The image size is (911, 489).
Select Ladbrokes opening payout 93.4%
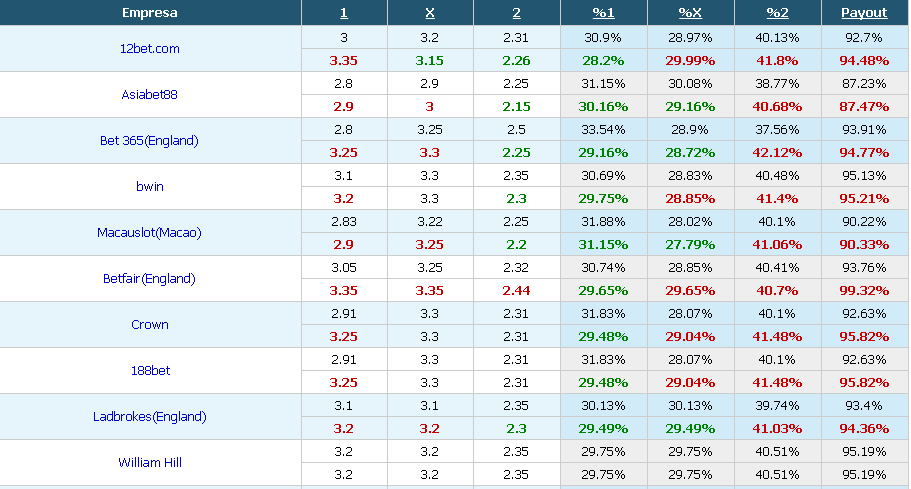click(864, 405)
